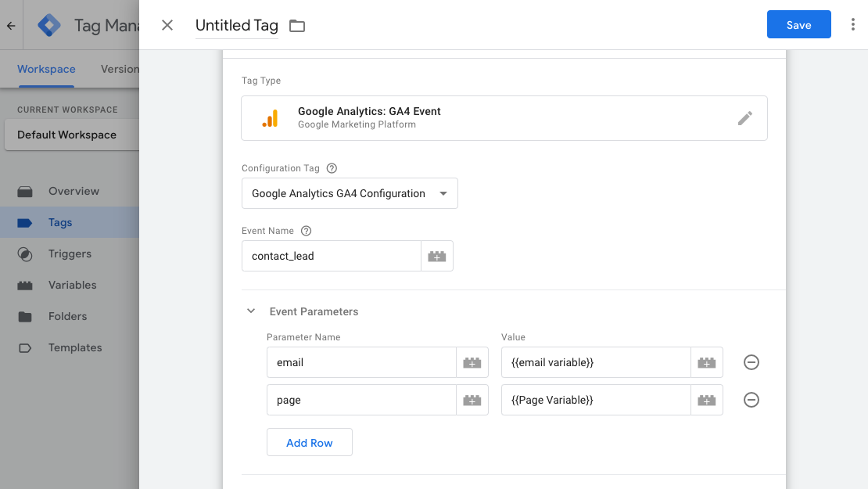
Task: Switch to the Workspace tab
Action: tap(46, 69)
